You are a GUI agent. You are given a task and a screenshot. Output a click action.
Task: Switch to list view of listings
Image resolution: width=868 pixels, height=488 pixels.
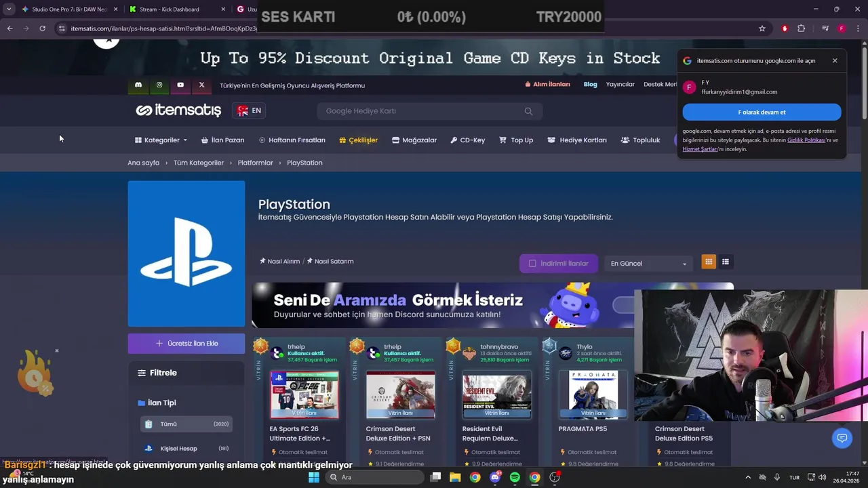pos(726,262)
